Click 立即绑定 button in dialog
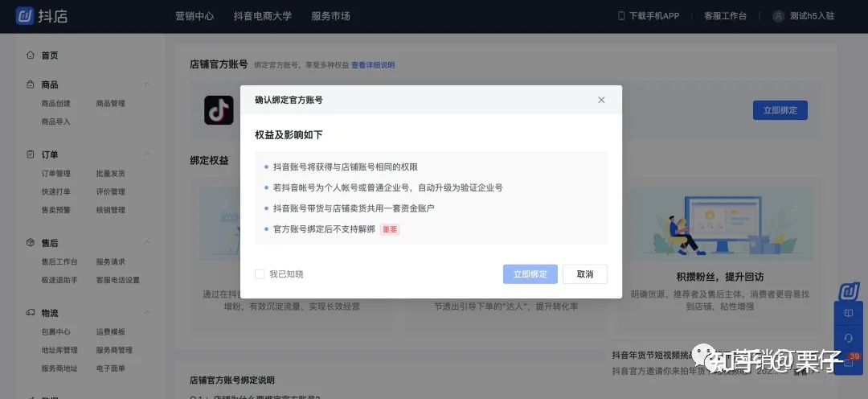 pyautogui.click(x=530, y=274)
